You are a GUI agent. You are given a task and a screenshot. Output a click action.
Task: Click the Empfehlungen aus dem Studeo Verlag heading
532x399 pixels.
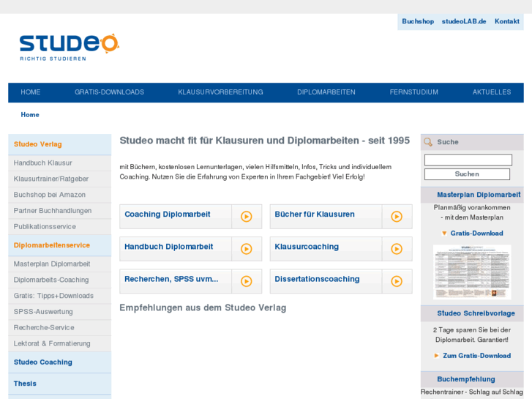[x=203, y=307]
